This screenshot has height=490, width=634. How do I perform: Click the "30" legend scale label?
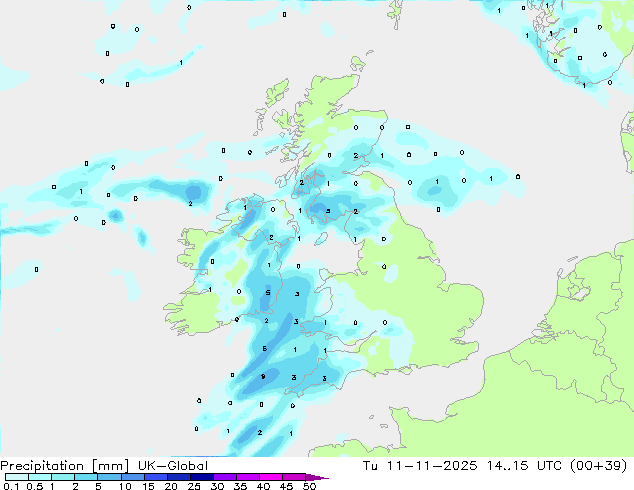pos(218,486)
